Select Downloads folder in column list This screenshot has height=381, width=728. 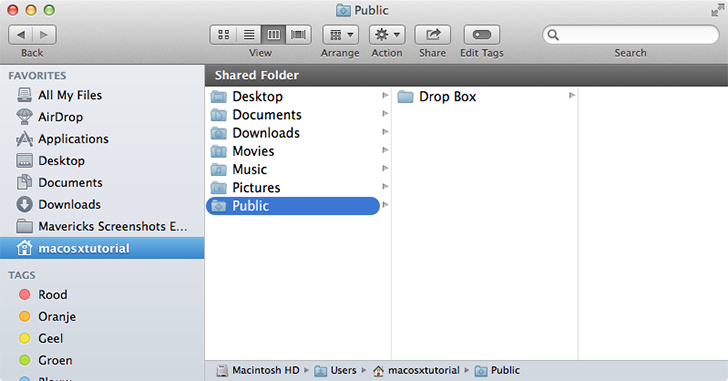[x=293, y=133]
